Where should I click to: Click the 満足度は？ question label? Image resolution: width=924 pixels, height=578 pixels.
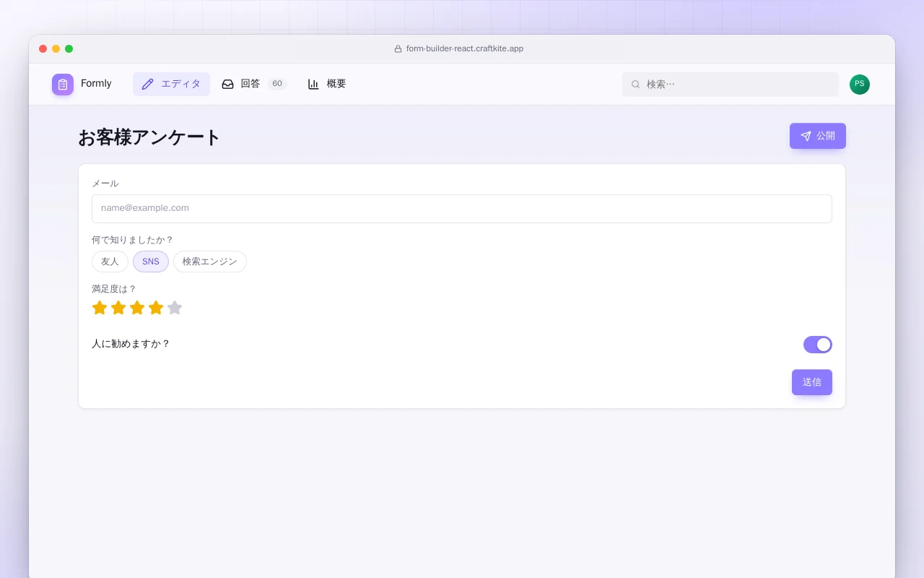114,289
